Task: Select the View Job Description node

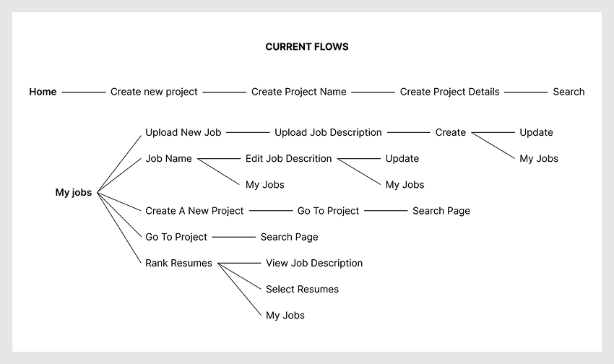Action: 314,263
